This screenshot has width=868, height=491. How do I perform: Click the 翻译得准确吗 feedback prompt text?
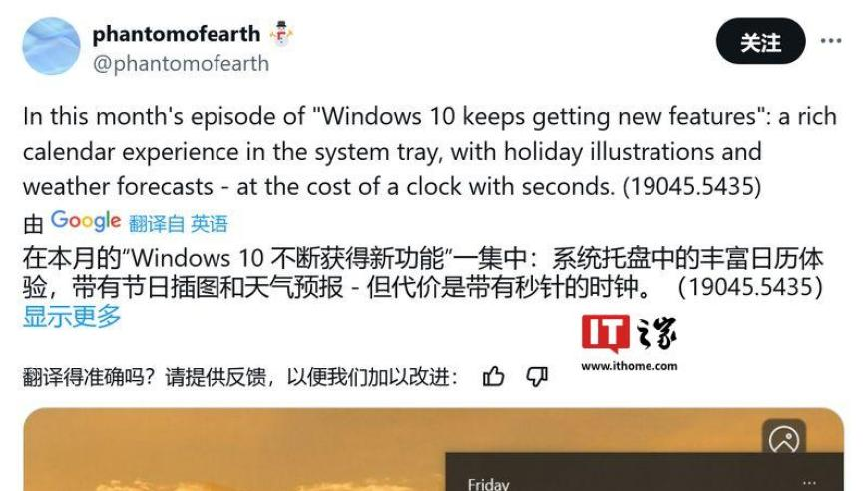[240, 377]
